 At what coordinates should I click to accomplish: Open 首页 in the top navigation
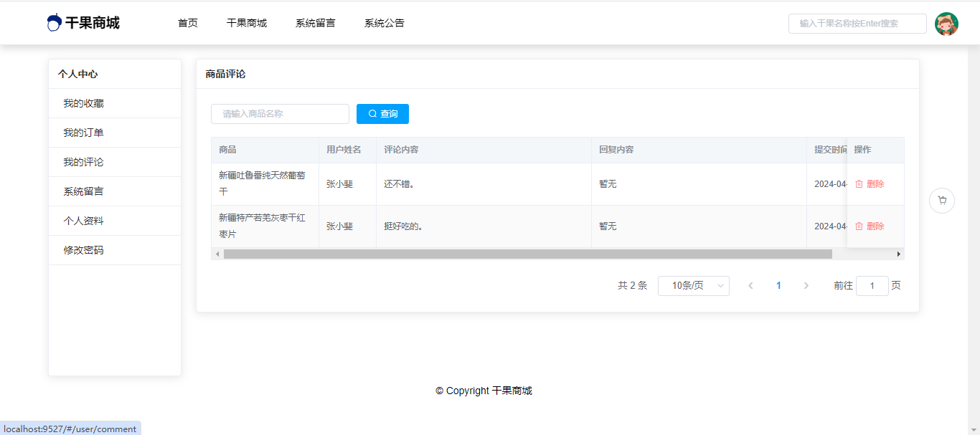click(x=188, y=23)
